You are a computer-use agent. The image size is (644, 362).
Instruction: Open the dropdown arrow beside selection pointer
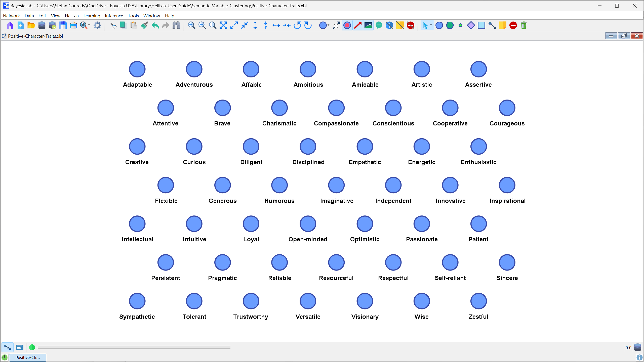[431, 25]
